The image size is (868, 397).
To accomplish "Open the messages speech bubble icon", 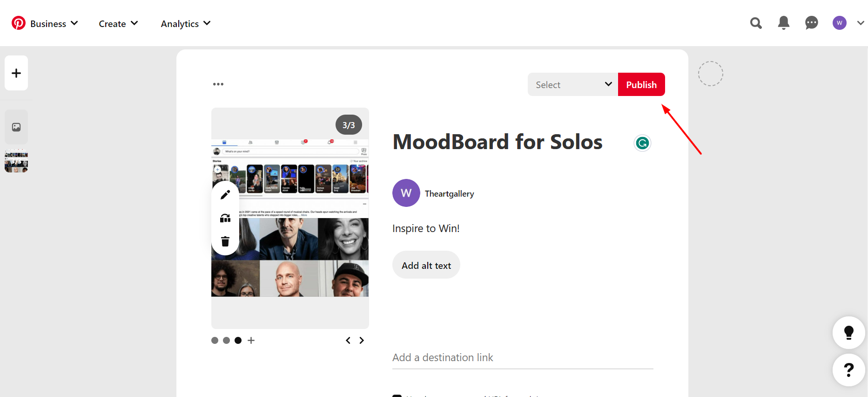I will (x=812, y=23).
